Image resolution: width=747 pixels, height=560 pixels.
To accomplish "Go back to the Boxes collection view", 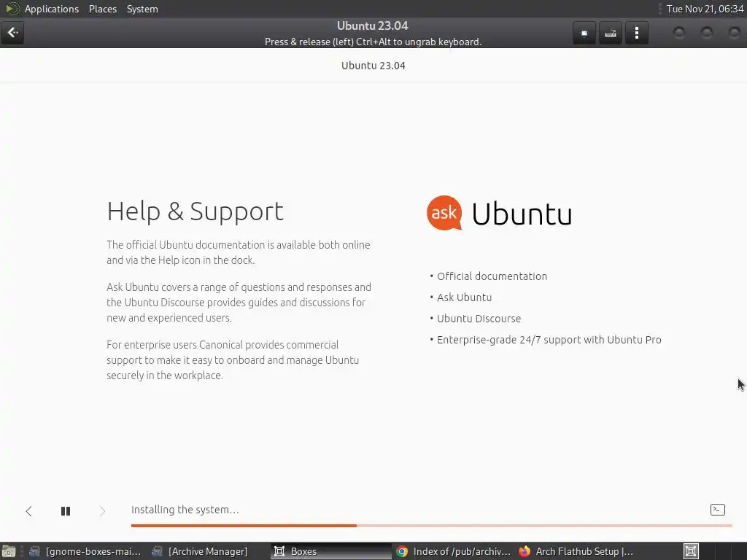I will 12,32.
